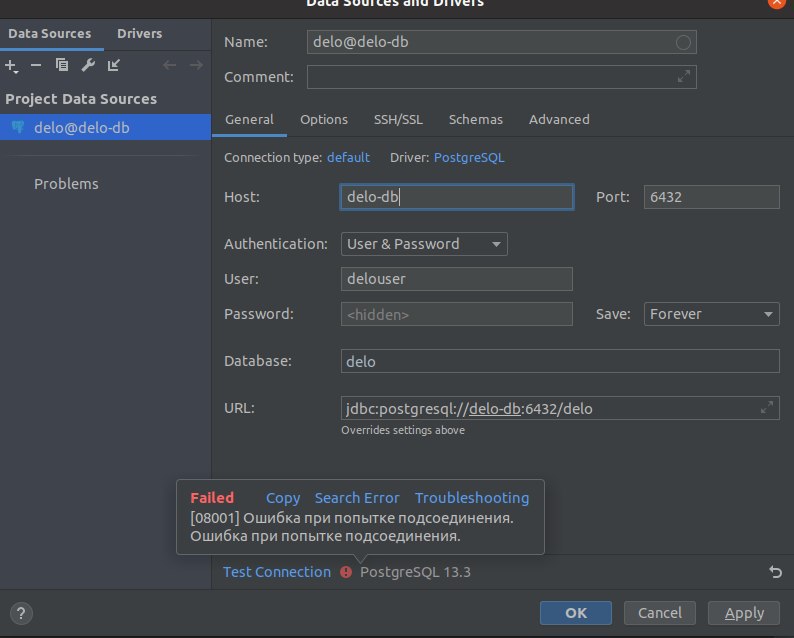Click the PostgreSQL 13.3 version text

(415, 572)
